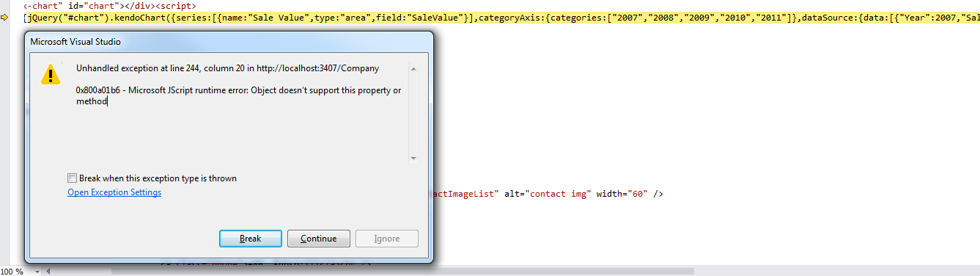
Task: Click the message scrollbar up arrow
Action: coord(413,69)
